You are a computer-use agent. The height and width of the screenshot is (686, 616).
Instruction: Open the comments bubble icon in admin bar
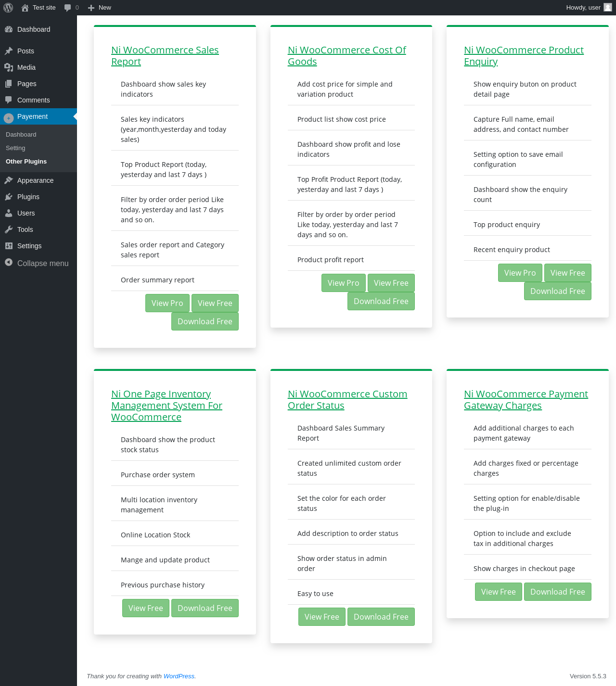click(x=68, y=8)
